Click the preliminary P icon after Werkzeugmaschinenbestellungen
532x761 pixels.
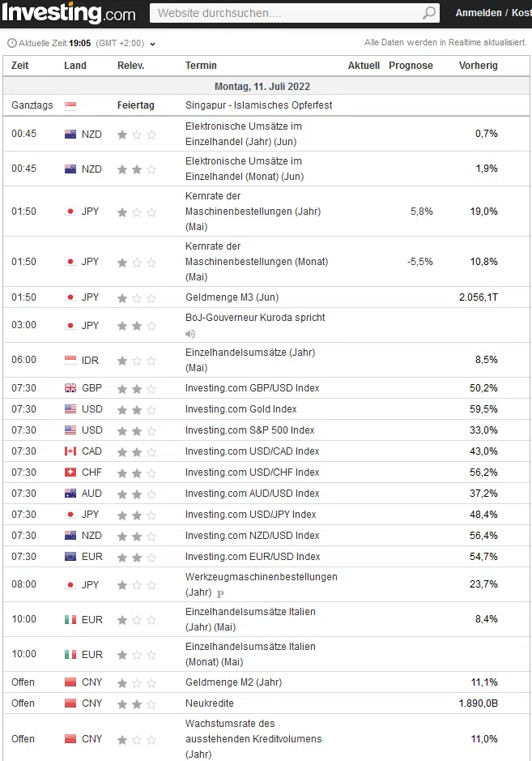coord(220,593)
